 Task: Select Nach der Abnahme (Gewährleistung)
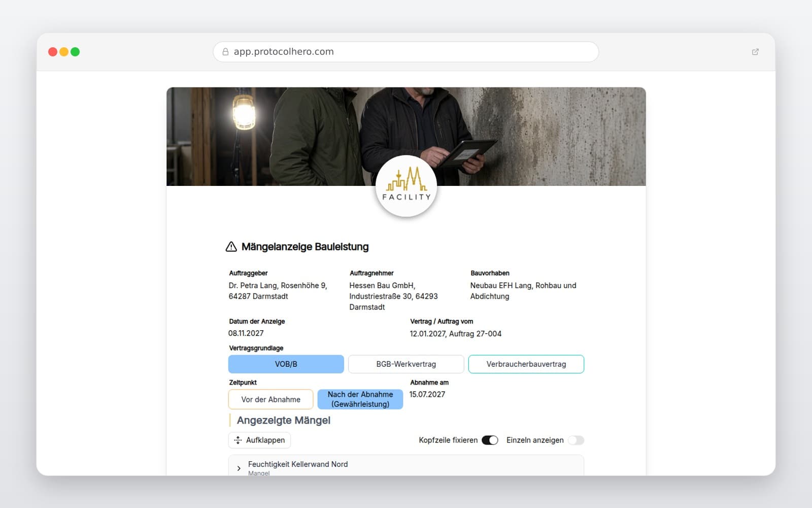point(360,399)
